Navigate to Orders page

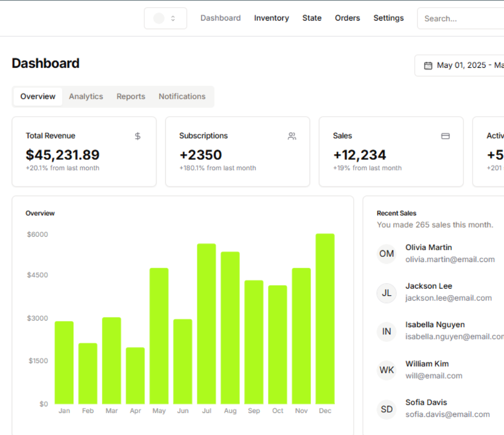point(347,18)
